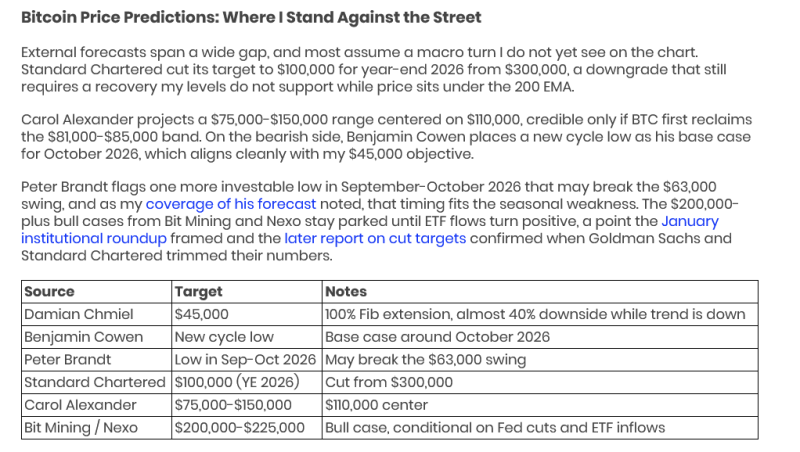Image resolution: width=800 pixels, height=452 pixels.
Task: Click the 'New cycle low' target cell
Action: [x=247, y=337]
